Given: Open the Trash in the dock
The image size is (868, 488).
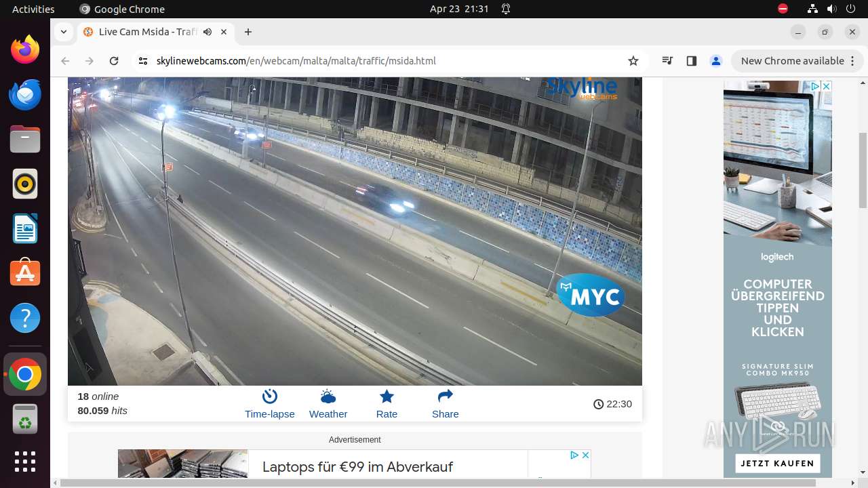Looking at the screenshot, I should coord(25,419).
